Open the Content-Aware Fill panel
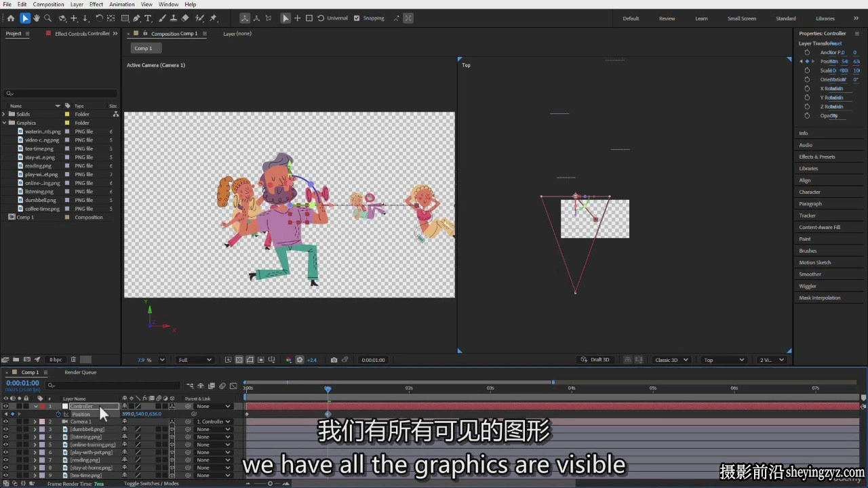Viewport: 868px width, 488px height. click(x=819, y=227)
